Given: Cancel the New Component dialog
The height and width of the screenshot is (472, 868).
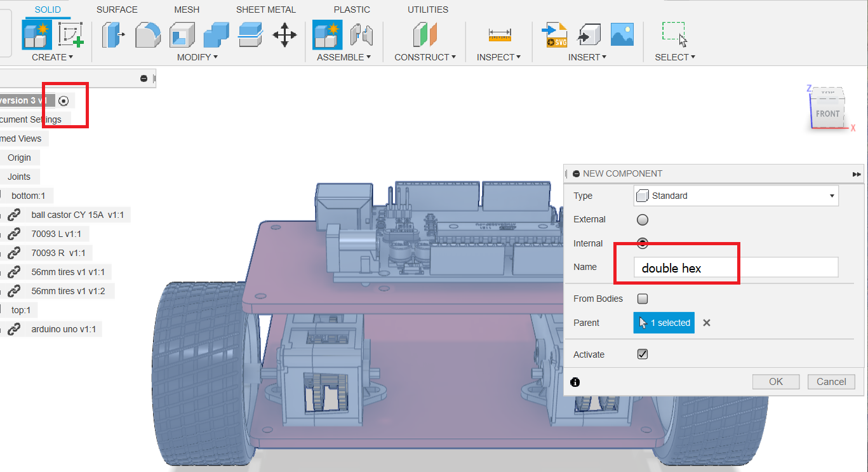Looking at the screenshot, I should (x=831, y=381).
